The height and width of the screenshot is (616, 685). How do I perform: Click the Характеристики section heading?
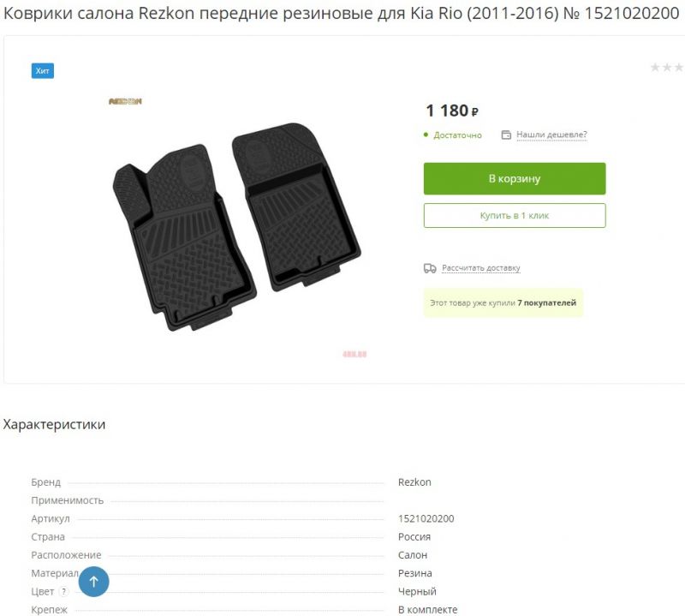coord(54,424)
